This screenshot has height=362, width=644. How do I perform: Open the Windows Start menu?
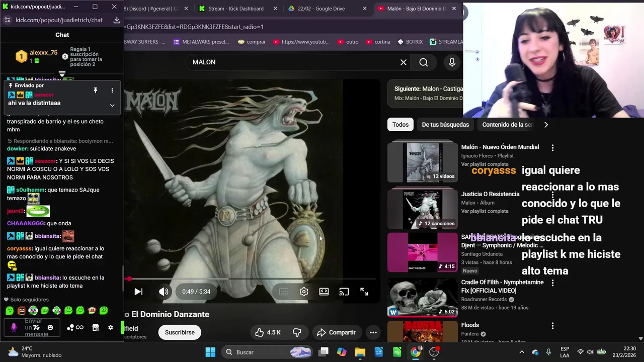coord(210,352)
